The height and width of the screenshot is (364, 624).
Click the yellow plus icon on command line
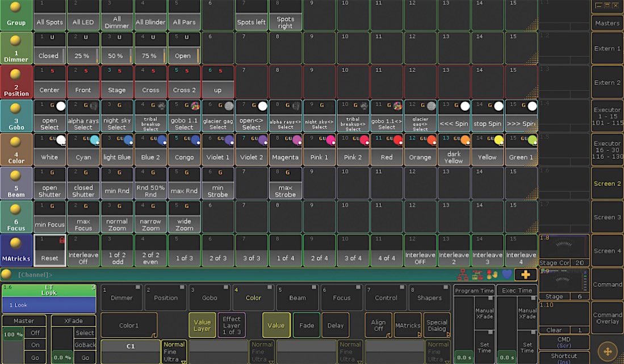click(525, 274)
